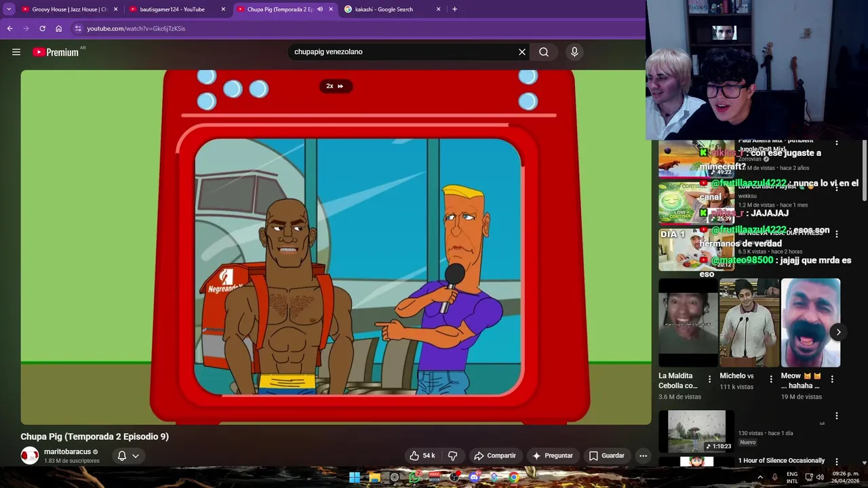Expand the subscription notification dropdown chevron
Viewport: 868px width, 488px height.
(x=136, y=455)
